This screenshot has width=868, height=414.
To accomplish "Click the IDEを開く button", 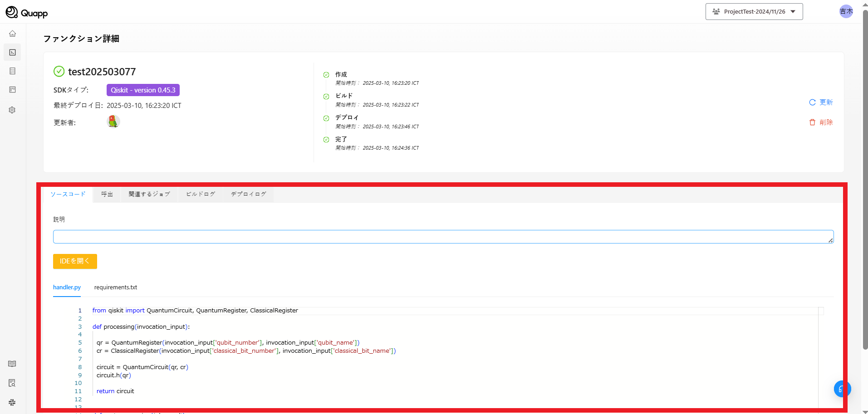I will pyautogui.click(x=75, y=261).
